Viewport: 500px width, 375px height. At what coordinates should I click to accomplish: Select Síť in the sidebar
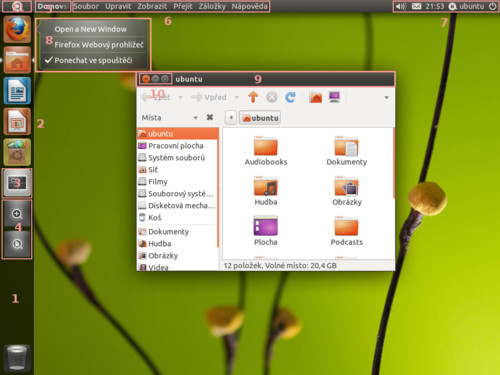pyautogui.click(x=177, y=170)
